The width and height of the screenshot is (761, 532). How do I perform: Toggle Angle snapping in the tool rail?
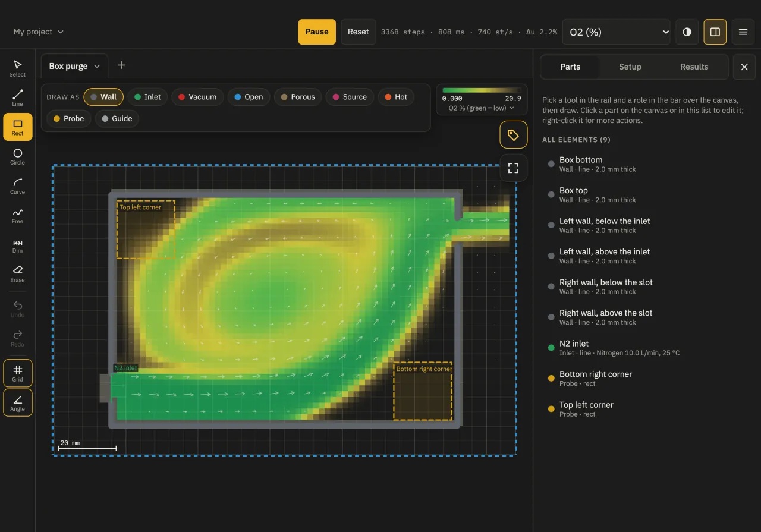(x=17, y=402)
